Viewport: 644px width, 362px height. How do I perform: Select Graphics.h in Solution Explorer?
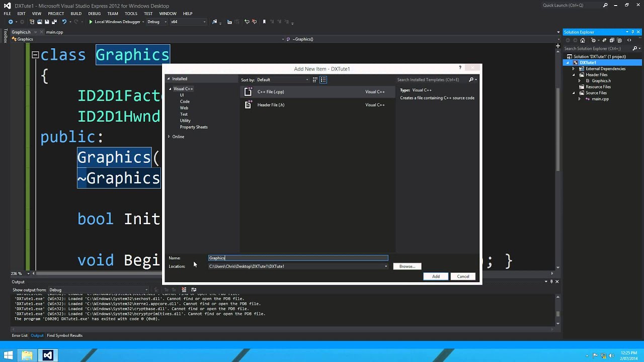601,81
